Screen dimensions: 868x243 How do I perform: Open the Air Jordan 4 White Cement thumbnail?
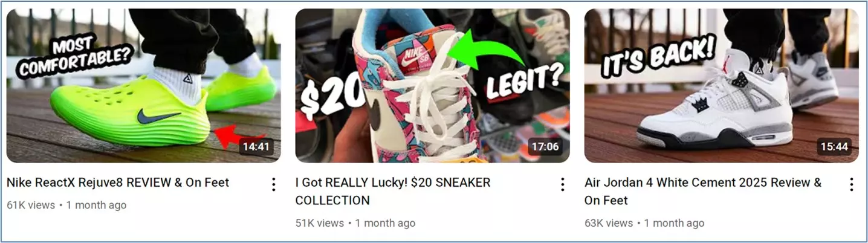pos(721,86)
